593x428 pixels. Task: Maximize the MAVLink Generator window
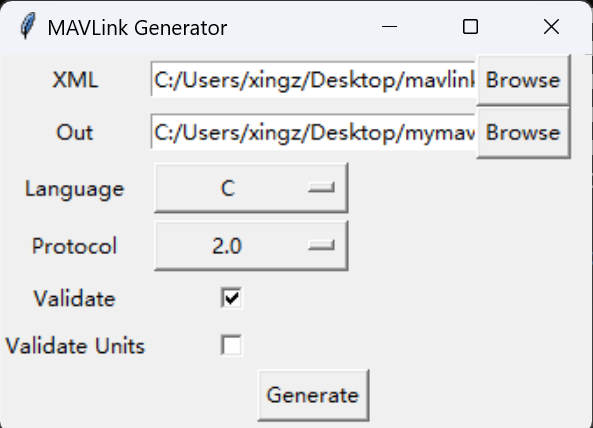point(470,27)
